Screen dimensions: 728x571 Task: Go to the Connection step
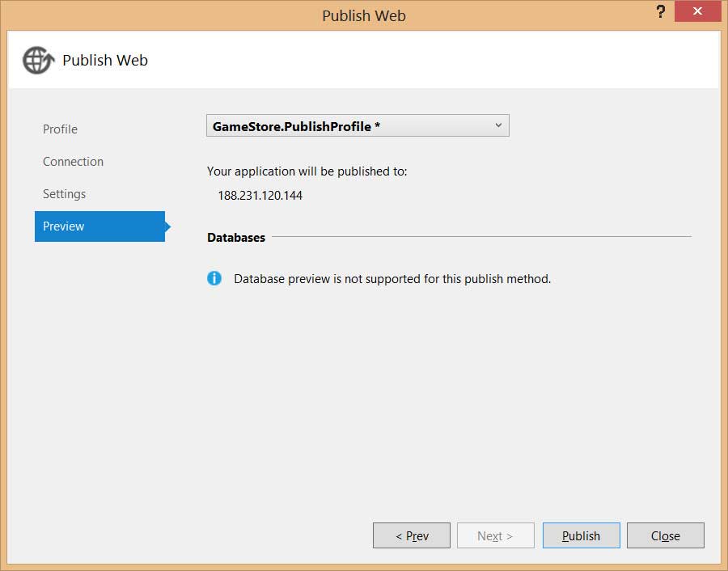(x=73, y=162)
